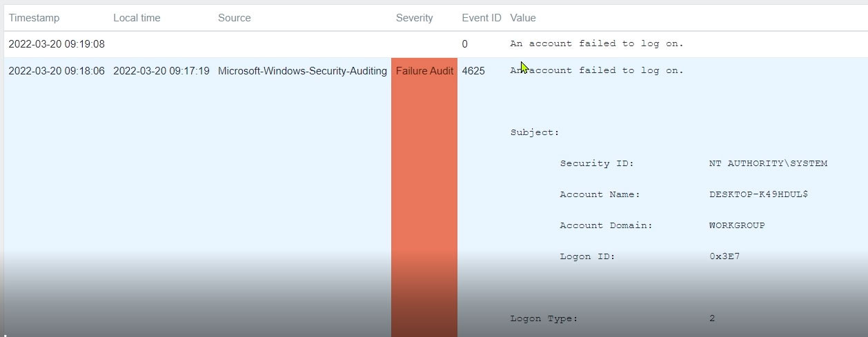Click the Microsoft-Windows-Security-Auditing source cell
The width and height of the screenshot is (868, 337).
[302, 71]
